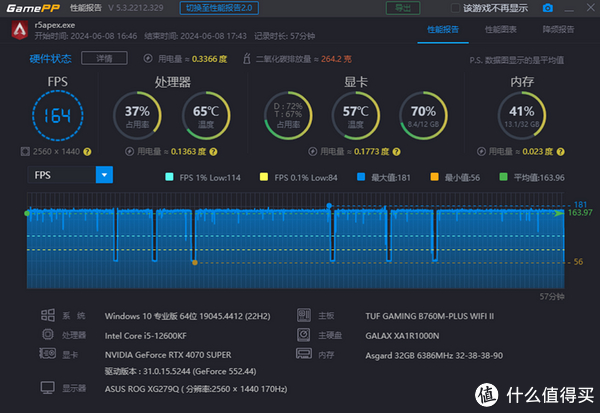Click the Intel Core i5-12600KF text
This screenshot has height=413, width=600.
point(146,336)
